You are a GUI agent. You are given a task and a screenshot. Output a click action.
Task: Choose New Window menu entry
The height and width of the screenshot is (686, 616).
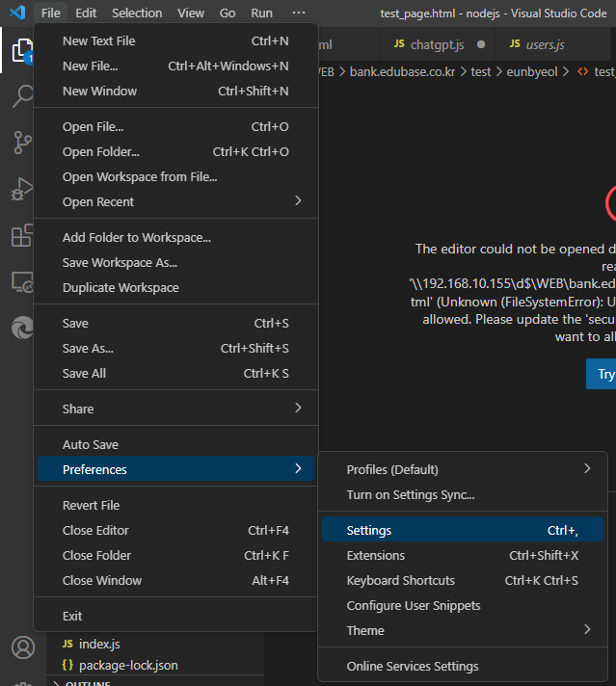click(175, 91)
